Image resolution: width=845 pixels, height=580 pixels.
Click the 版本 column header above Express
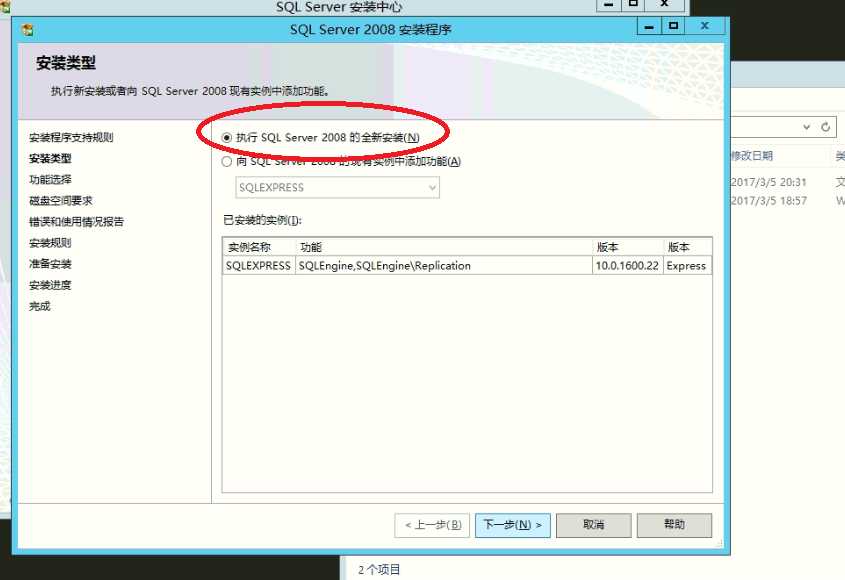688,247
